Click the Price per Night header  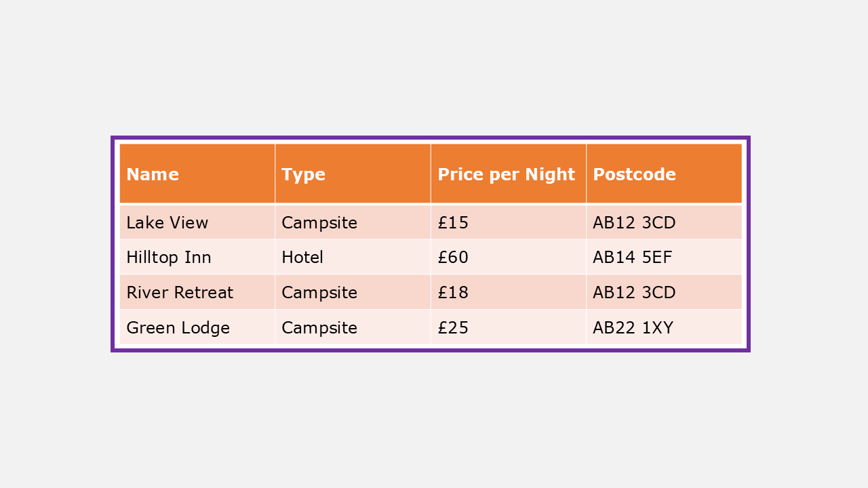click(508, 174)
